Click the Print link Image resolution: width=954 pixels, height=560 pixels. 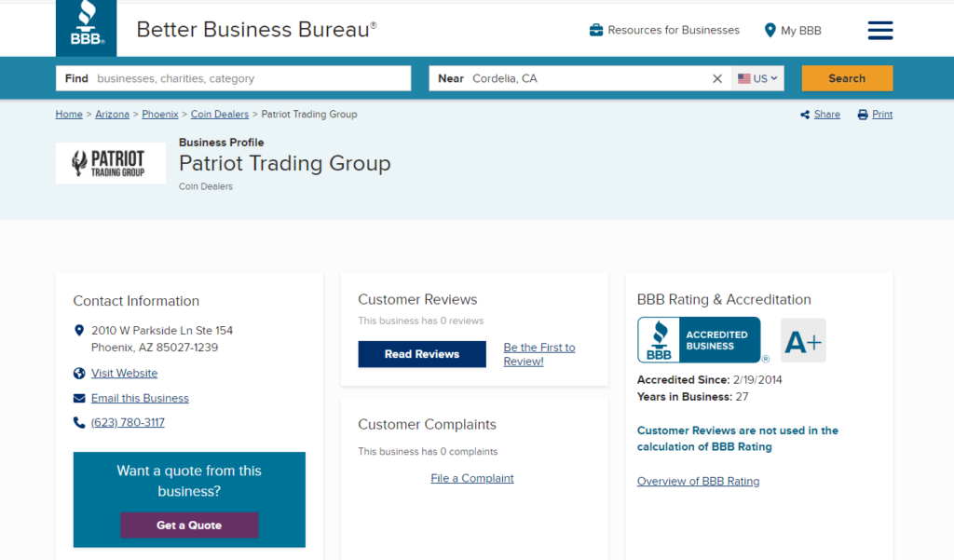(882, 115)
